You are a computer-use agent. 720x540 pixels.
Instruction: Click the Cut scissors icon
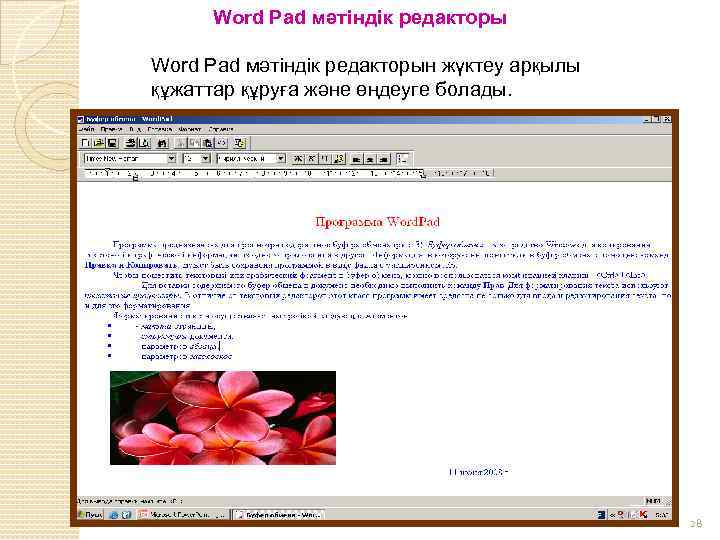(x=181, y=143)
